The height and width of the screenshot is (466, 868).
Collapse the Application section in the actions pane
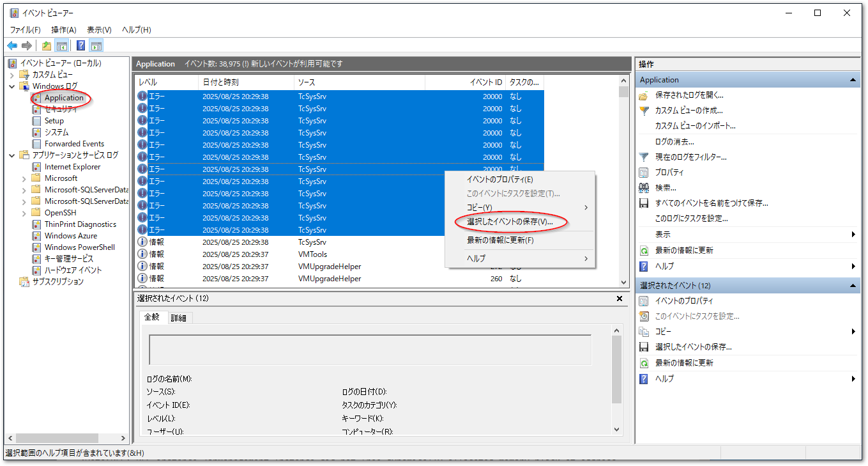coord(853,80)
